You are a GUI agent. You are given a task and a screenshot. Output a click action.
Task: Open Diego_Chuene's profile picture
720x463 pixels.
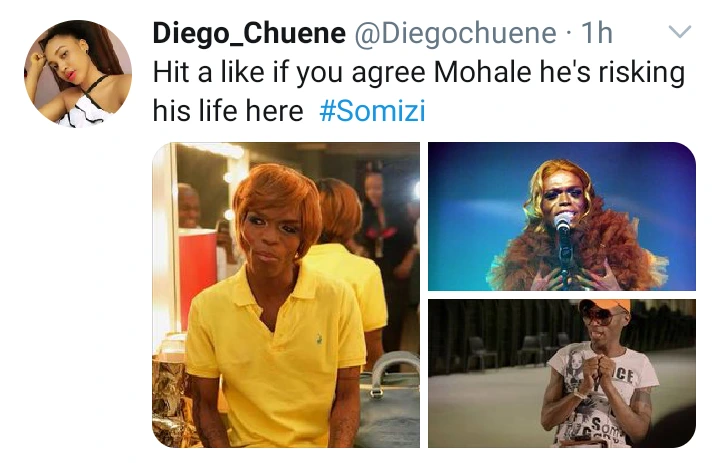pos(78,73)
